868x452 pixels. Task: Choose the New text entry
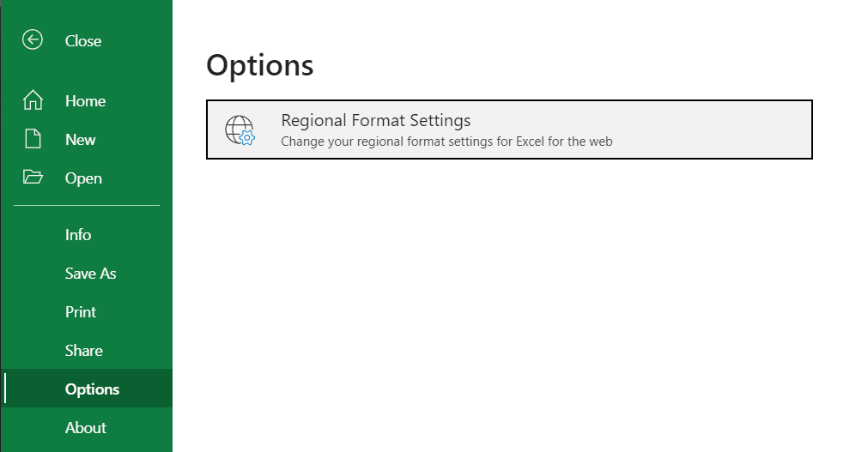[x=81, y=140]
